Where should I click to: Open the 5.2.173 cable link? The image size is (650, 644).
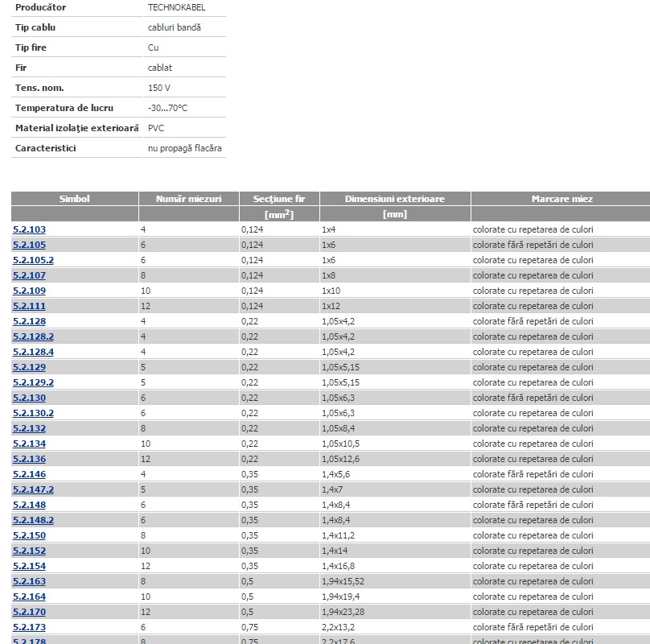click(29, 627)
